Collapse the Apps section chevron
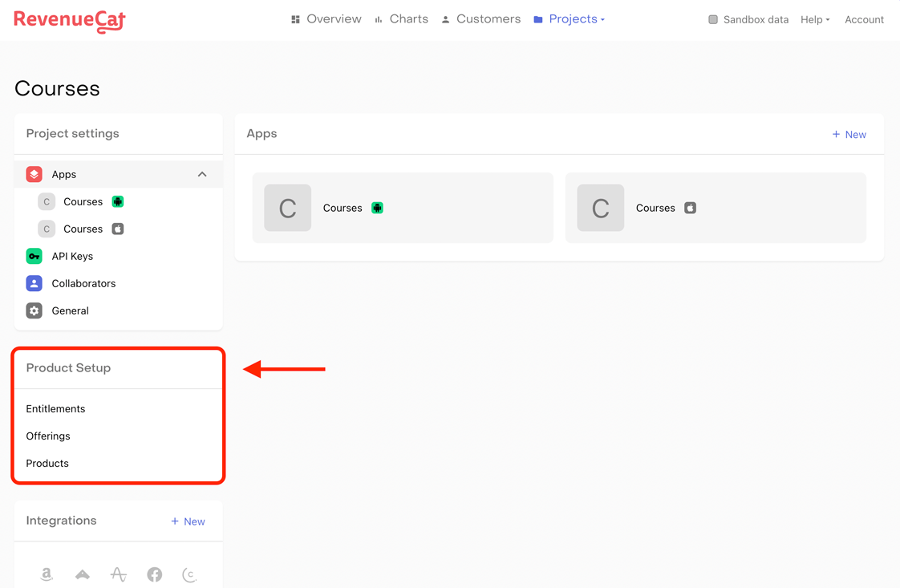 [202, 174]
